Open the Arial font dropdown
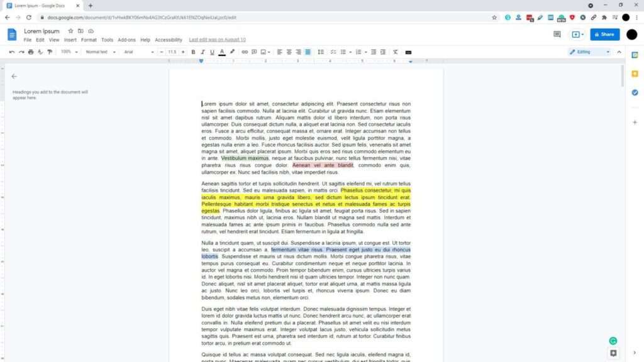 click(139, 52)
